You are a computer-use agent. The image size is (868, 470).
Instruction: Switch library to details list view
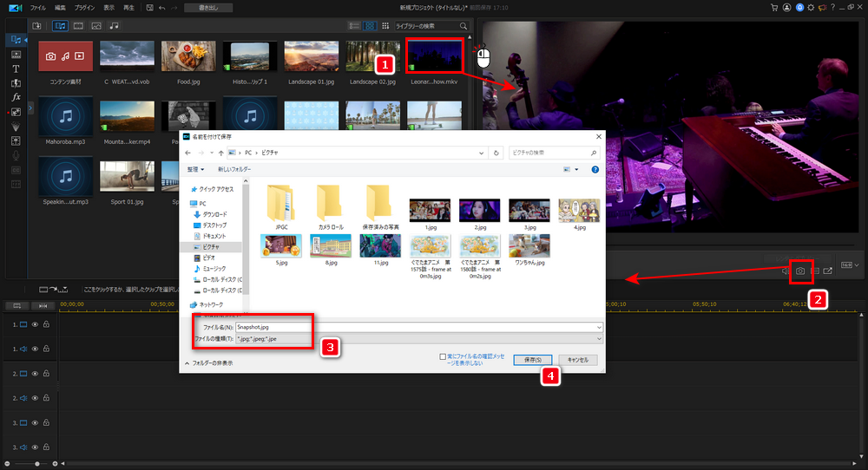[x=353, y=26]
